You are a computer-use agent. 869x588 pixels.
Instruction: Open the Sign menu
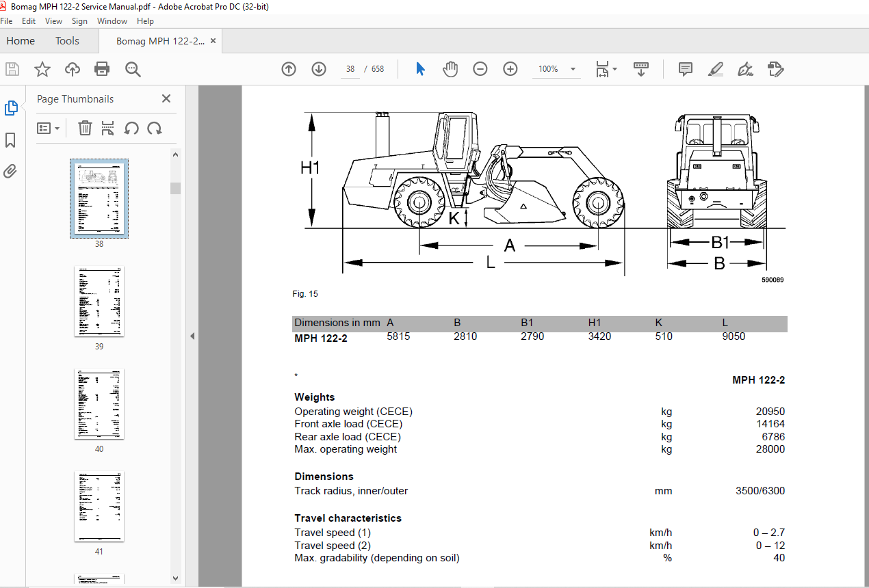pyautogui.click(x=79, y=21)
